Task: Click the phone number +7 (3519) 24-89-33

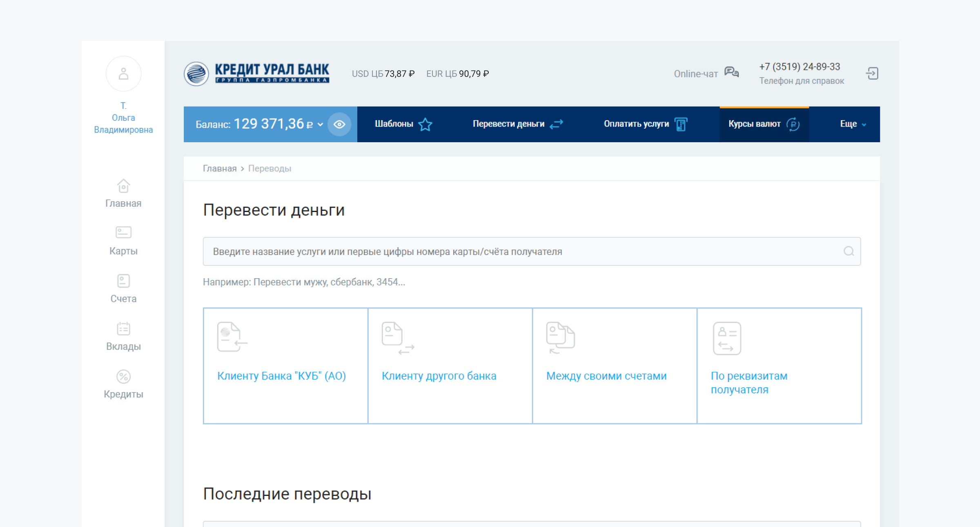Action: pyautogui.click(x=800, y=67)
